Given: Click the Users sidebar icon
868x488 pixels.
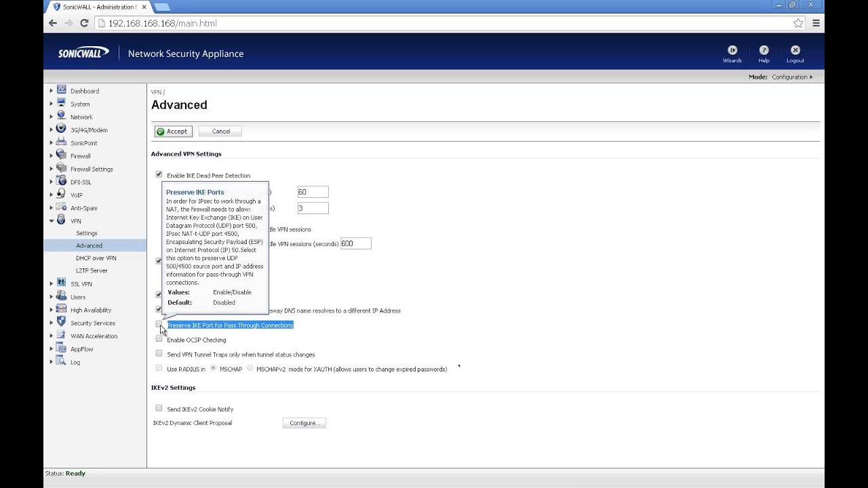Looking at the screenshot, I should pyautogui.click(x=62, y=296).
